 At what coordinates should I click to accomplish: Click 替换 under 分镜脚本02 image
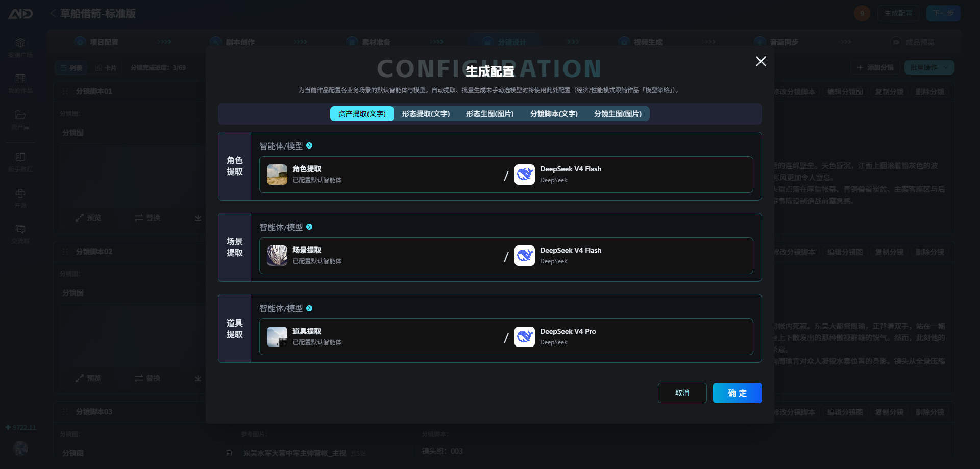[148, 378]
